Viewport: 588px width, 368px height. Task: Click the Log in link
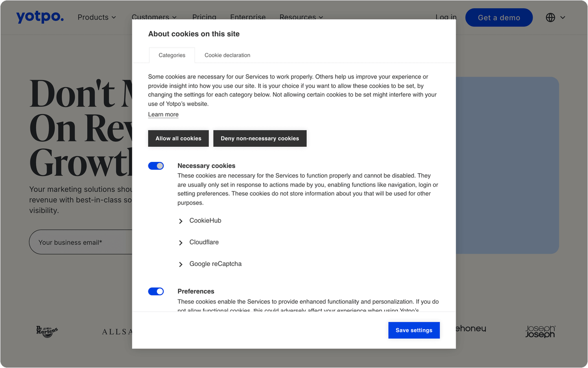click(x=446, y=17)
